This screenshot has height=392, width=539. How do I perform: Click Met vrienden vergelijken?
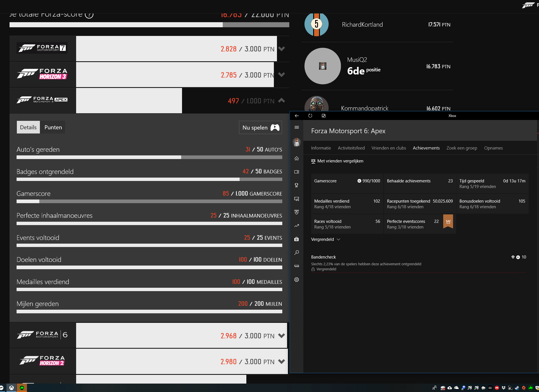(337, 161)
